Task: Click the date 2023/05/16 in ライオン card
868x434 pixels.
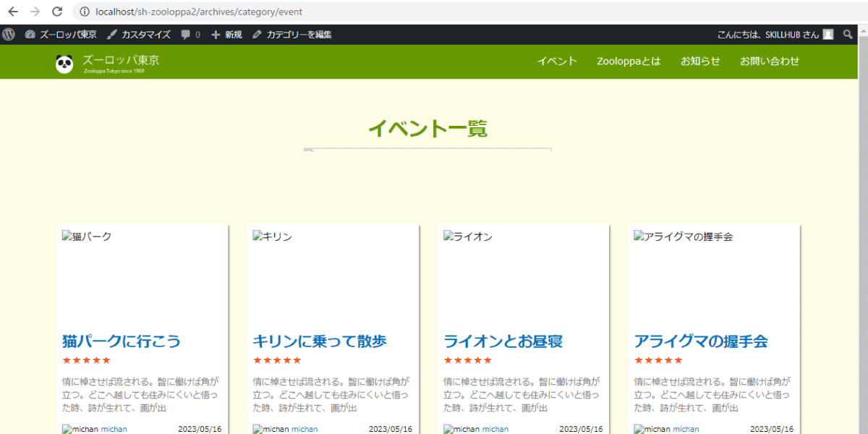Action: (582, 429)
